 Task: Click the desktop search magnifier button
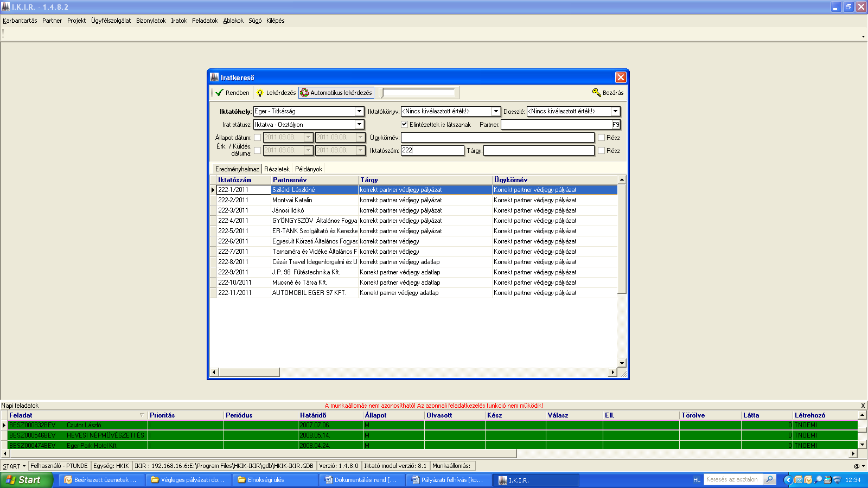coord(769,479)
